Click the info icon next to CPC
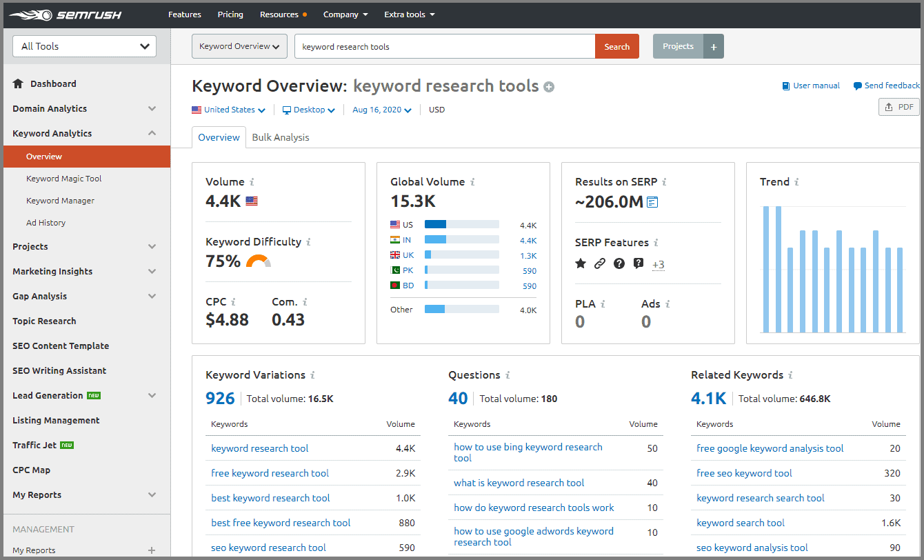The width and height of the screenshot is (924, 560). click(x=233, y=302)
